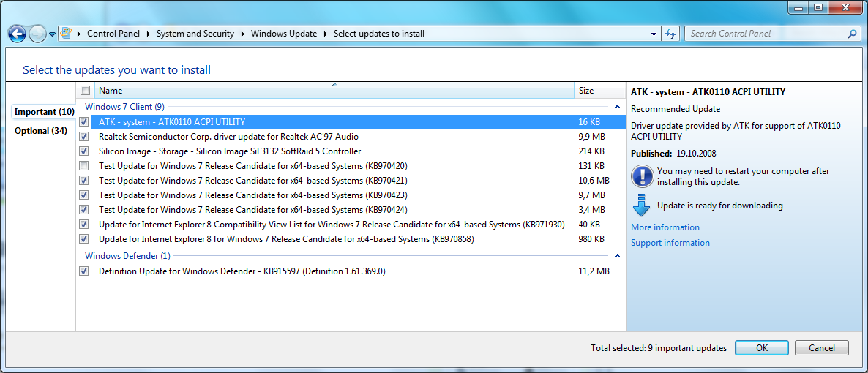Select Test Update KB970420 row text
Screen dimensions: 868x373
tap(253, 165)
